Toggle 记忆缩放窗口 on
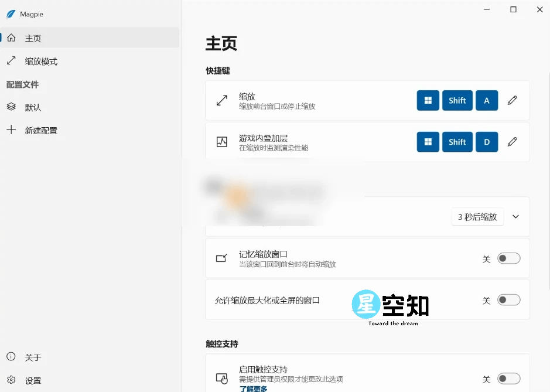This screenshot has width=550, height=392. click(508, 258)
